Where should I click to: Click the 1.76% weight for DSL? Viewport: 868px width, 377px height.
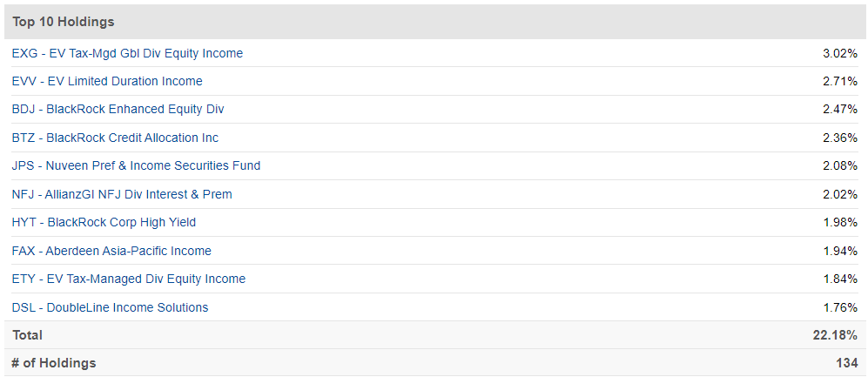[x=840, y=307]
